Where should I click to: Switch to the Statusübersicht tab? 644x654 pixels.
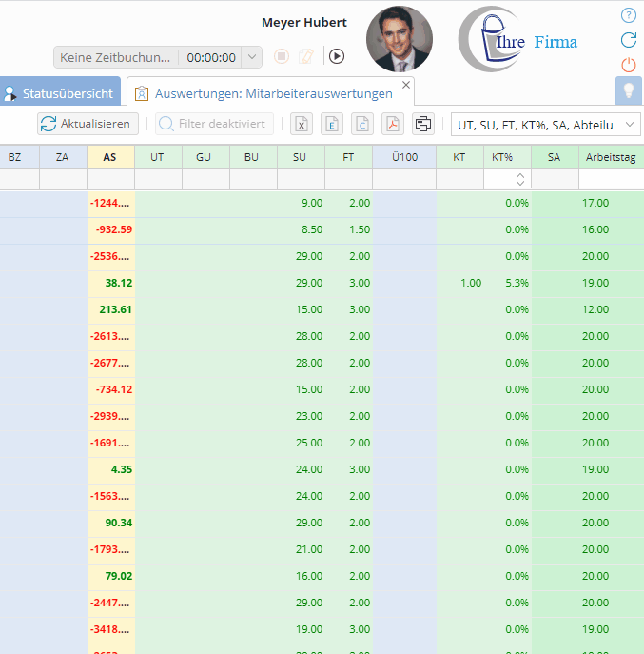click(60, 93)
